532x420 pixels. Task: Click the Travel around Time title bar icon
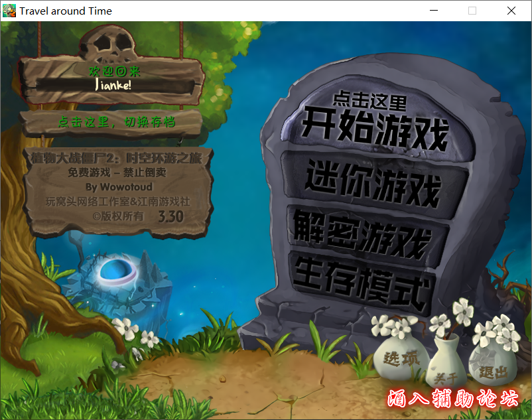(x=9, y=10)
